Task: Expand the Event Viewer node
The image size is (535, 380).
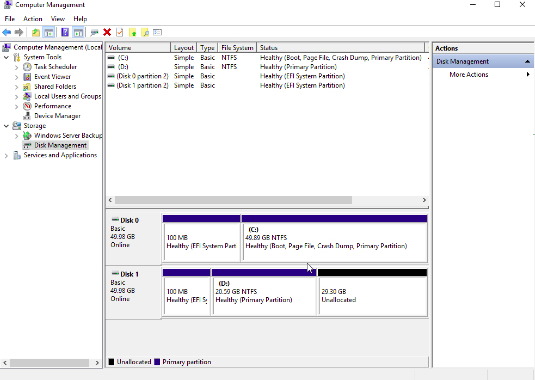Action: [x=16, y=77]
